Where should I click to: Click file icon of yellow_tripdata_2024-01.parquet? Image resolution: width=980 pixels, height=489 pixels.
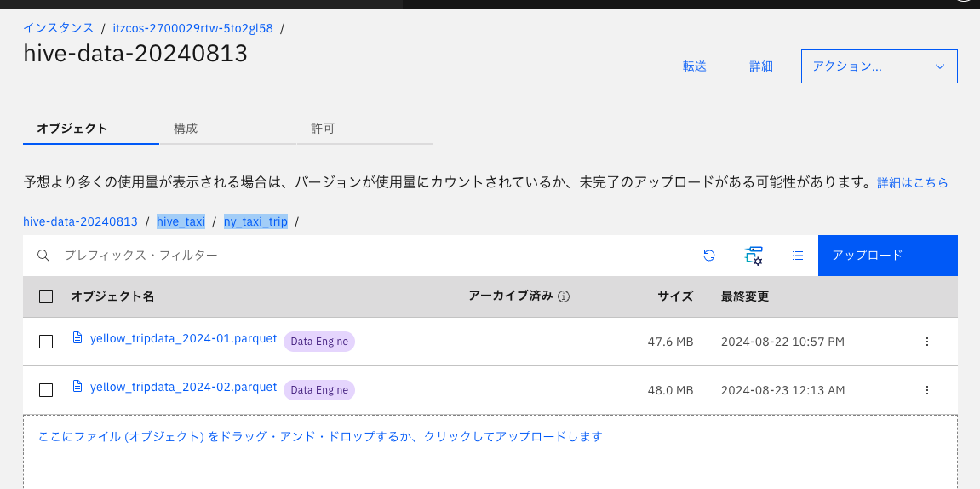point(77,337)
